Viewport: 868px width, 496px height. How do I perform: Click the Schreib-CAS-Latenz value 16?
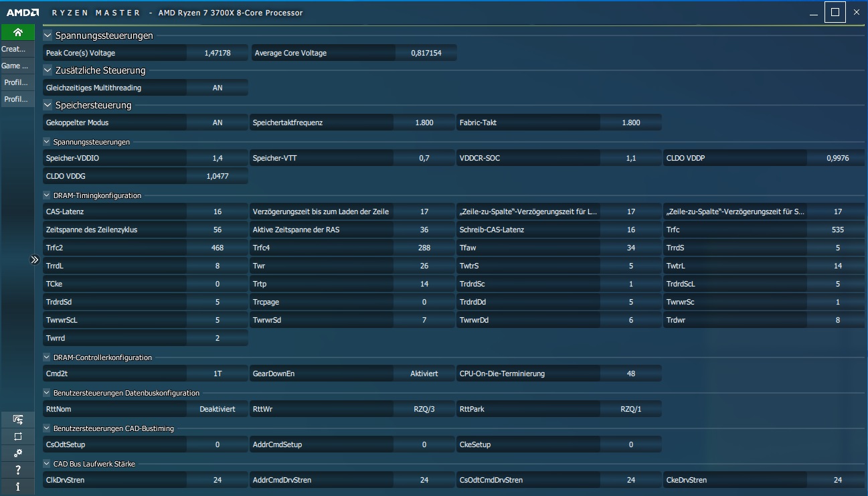[631, 230]
